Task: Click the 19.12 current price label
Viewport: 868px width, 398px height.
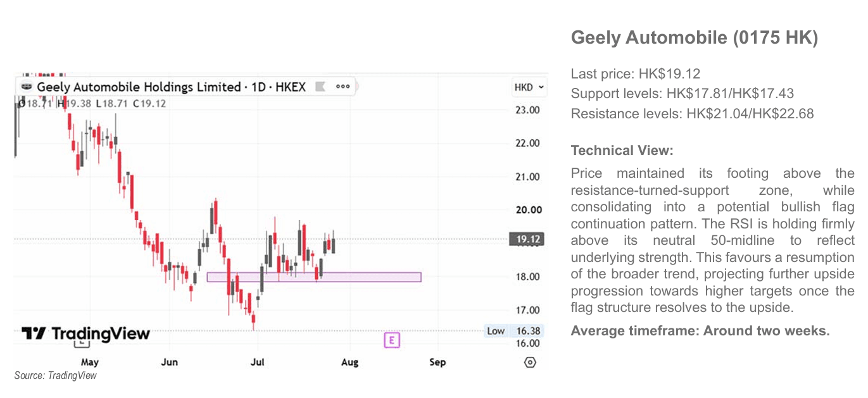Action: click(x=527, y=239)
